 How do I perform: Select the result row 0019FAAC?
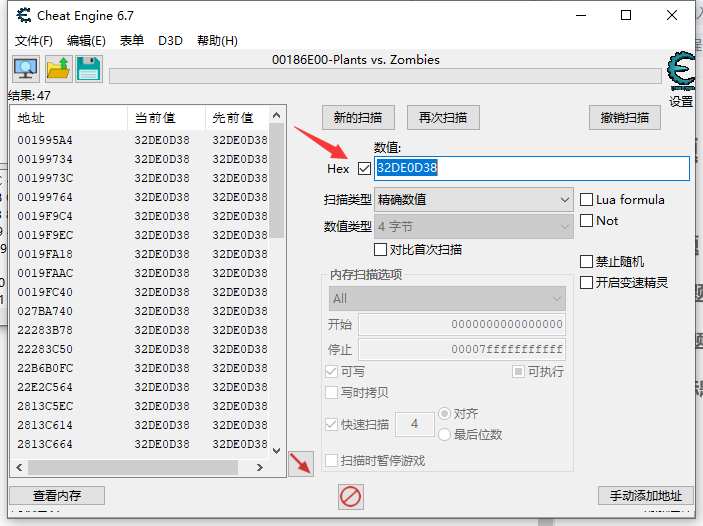140,273
